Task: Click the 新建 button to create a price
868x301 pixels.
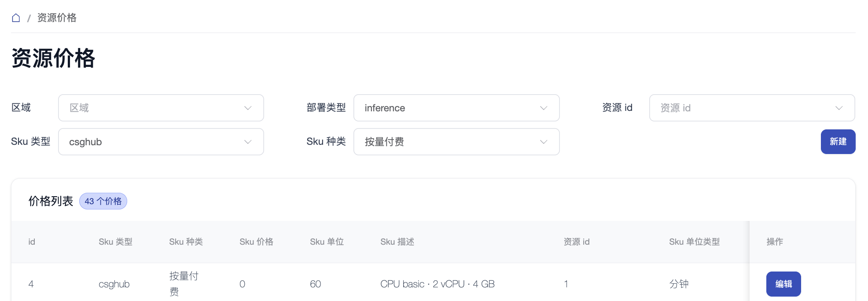Action: [x=838, y=142]
